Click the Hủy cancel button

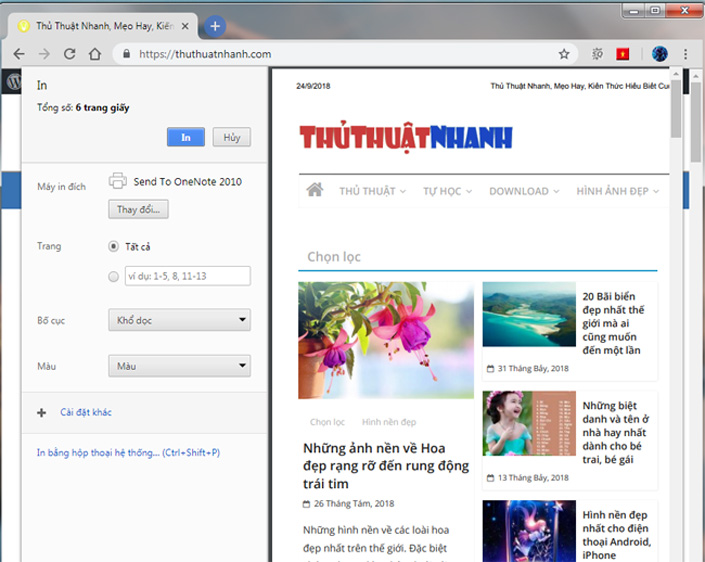pyautogui.click(x=232, y=137)
